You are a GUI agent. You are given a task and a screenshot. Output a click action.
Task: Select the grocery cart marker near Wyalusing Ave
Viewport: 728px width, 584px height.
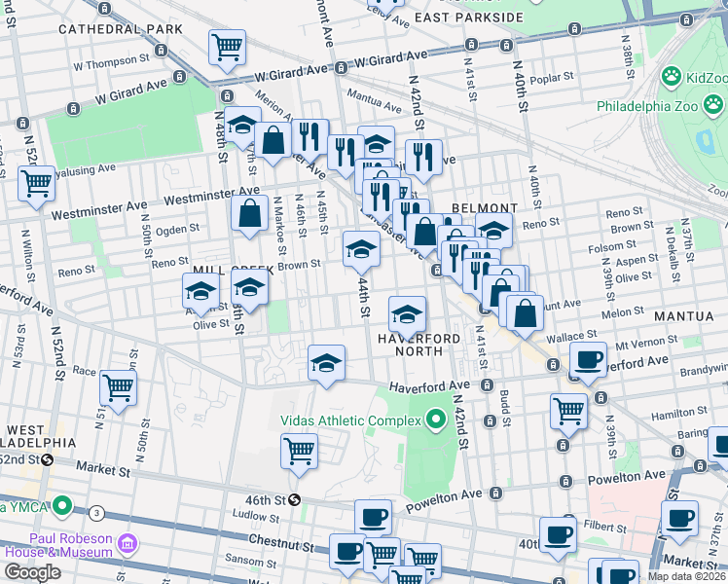[37, 188]
